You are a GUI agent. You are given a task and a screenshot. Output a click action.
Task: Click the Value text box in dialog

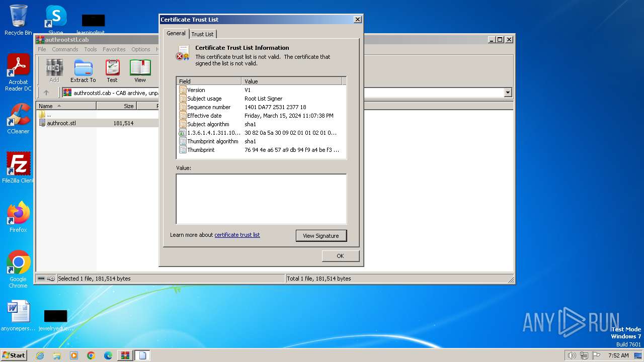(x=261, y=199)
